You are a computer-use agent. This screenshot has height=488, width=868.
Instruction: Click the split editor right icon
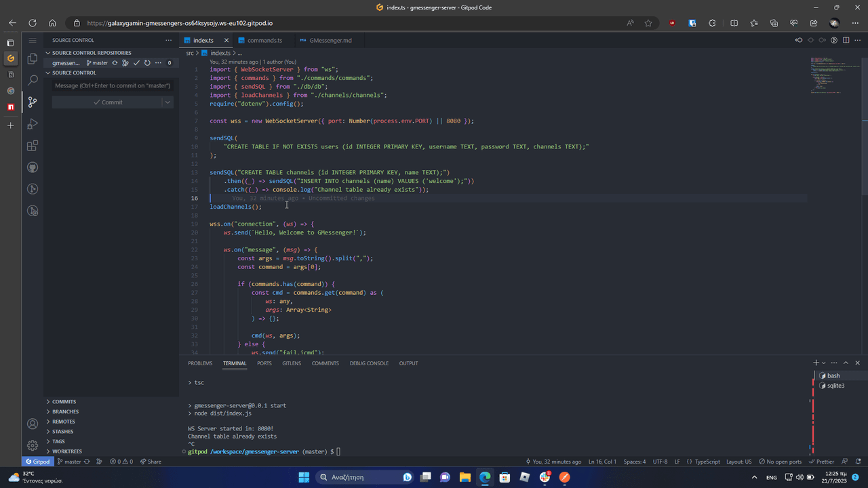[846, 41]
